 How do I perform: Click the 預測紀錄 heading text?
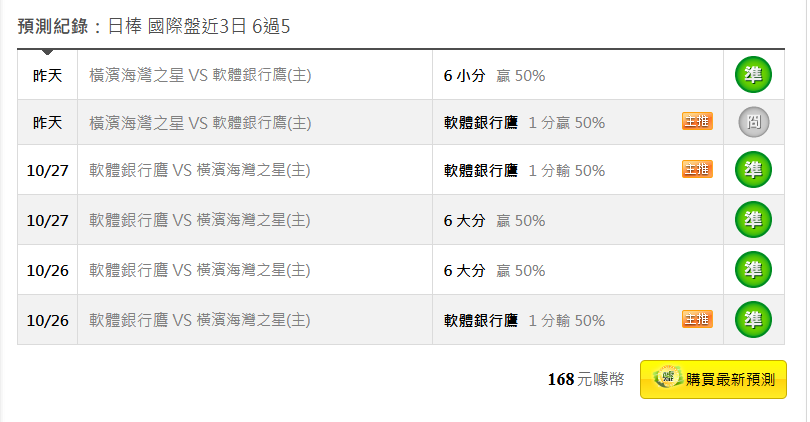point(53,26)
